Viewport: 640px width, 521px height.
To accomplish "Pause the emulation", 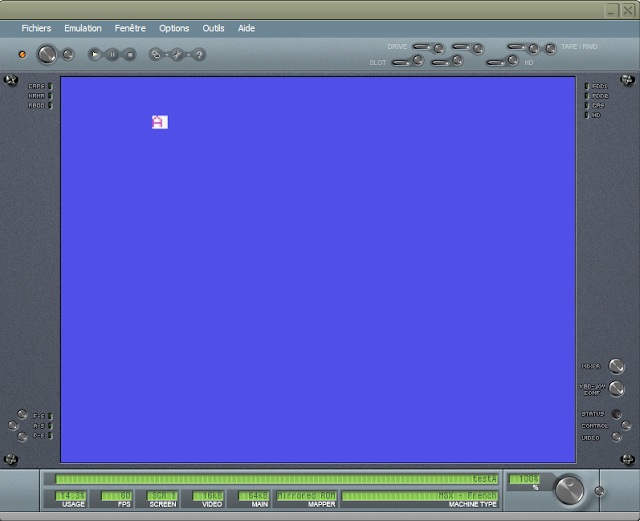I will point(112,54).
